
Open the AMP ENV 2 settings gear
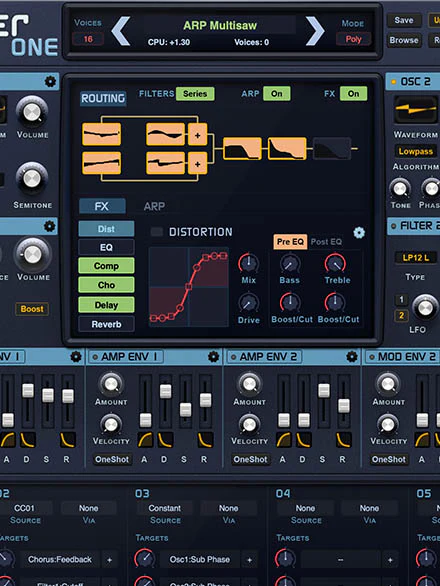(x=352, y=357)
